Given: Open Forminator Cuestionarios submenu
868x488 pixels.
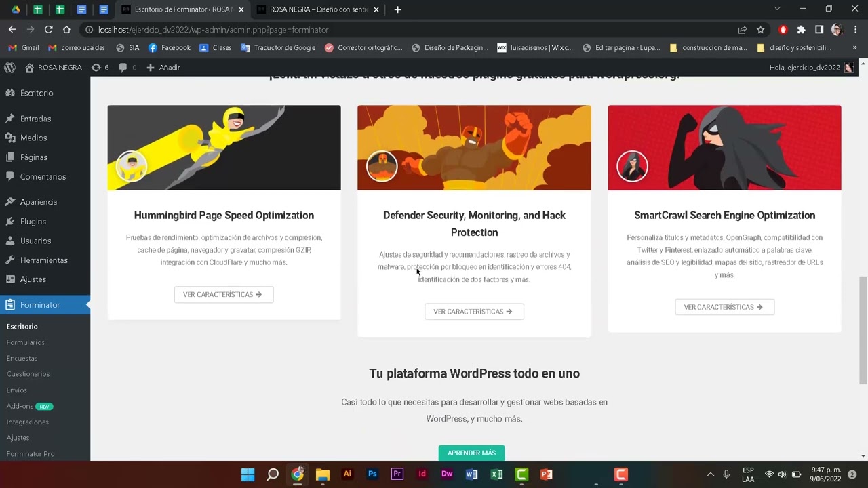Looking at the screenshot, I should (28, 374).
